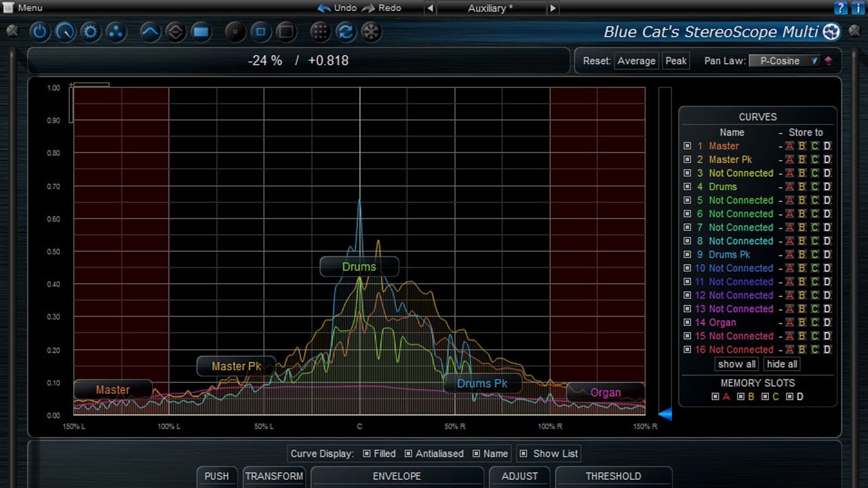Open the ENVELOPE tab

pyautogui.click(x=397, y=476)
